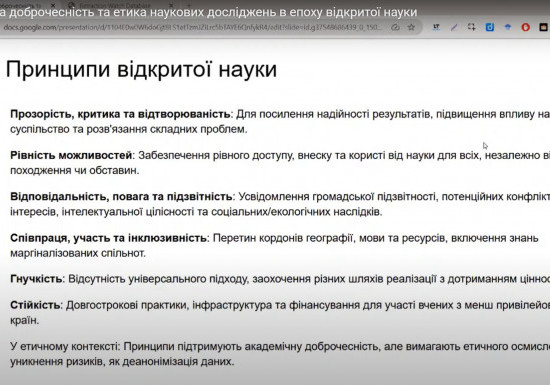Screen dimensions: 550x385
Task: Open the black square extension icon
Action: click(x=543, y=27)
